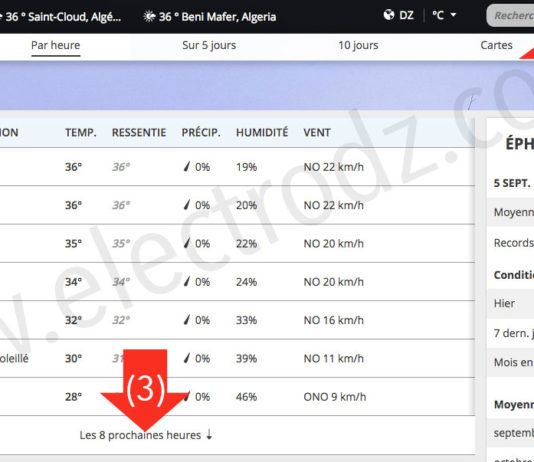
Task: Open the °C unit dropdown
Action: 444,15
